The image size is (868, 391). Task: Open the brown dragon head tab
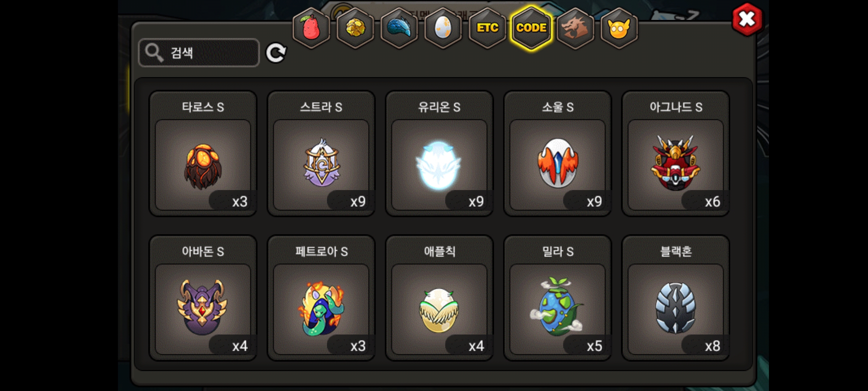[575, 28]
